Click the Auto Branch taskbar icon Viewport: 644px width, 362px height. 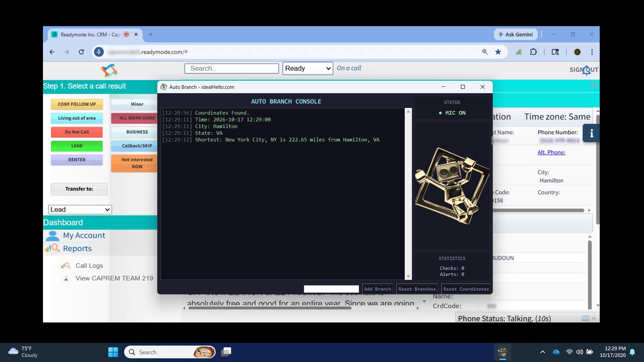[502, 352]
